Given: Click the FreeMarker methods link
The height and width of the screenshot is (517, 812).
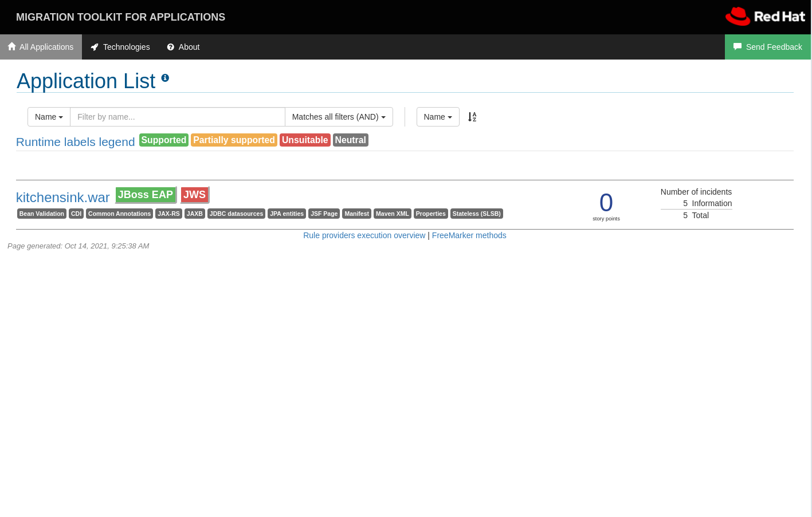Looking at the screenshot, I should [469, 235].
